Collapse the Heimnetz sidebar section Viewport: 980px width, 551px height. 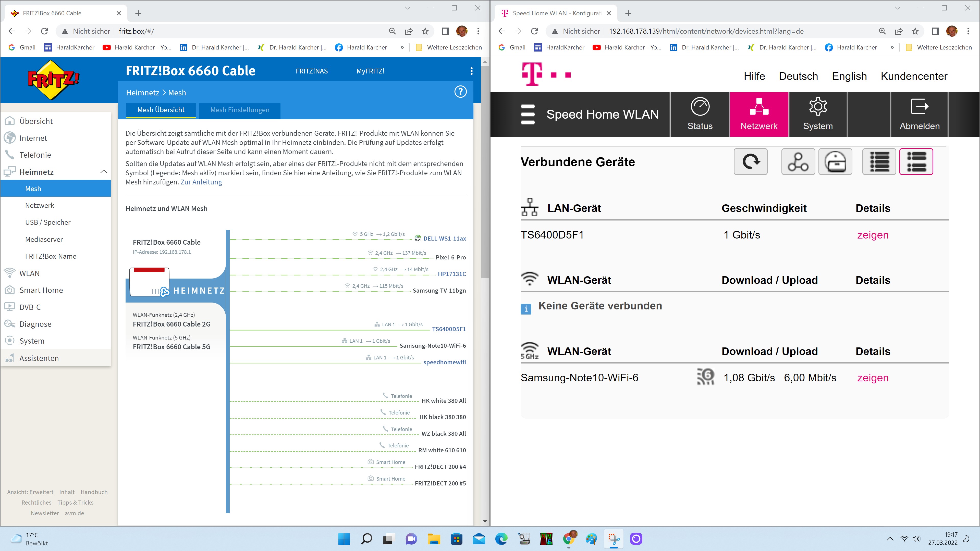point(103,171)
